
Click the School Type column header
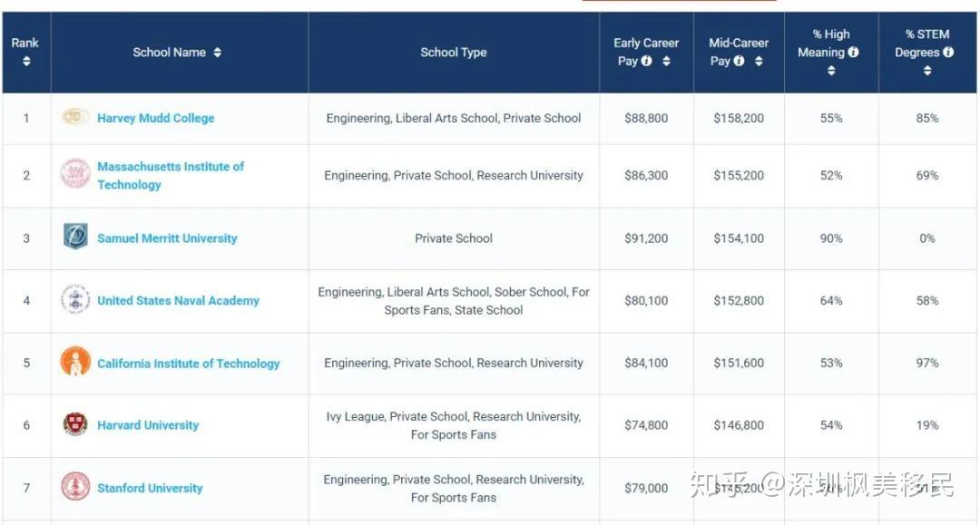454,53
